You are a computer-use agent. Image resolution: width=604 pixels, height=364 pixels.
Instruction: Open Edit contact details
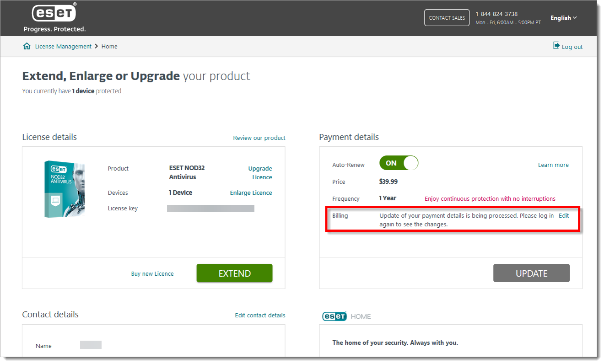[x=259, y=315]
